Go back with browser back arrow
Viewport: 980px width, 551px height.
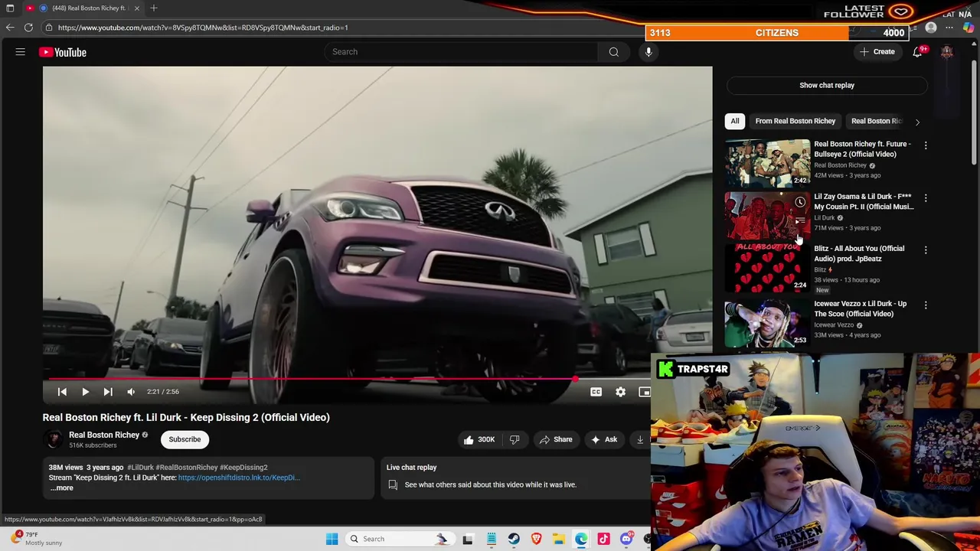(10, 28)
